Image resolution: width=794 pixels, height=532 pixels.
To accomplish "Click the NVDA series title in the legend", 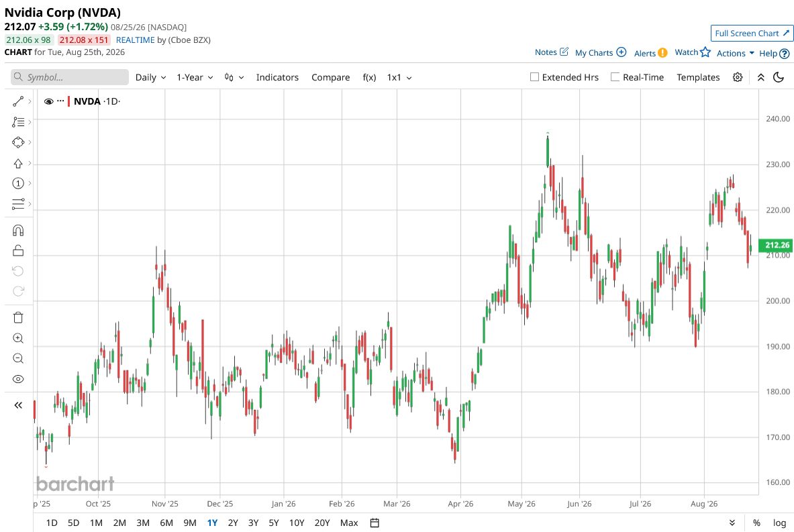I will tap(87, 101).
